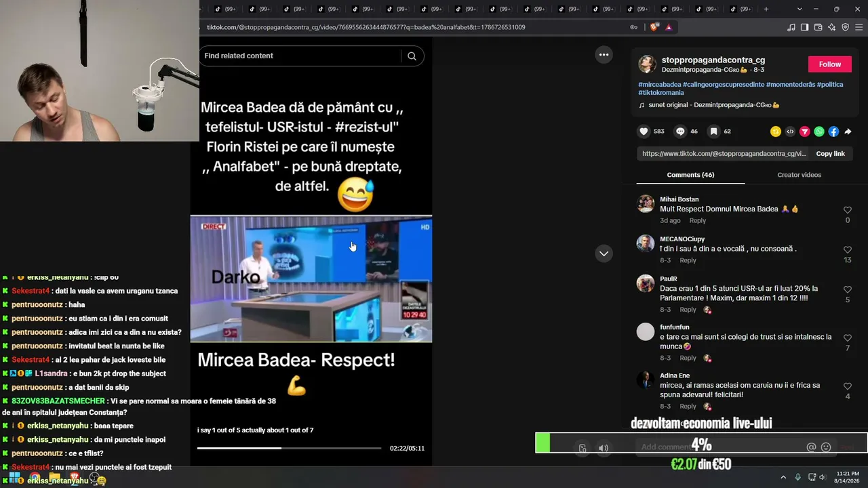Reply to MECANOCiupy's comment
Image resolution: width=868 pixels, height=488 pixels.
(x=688, y=260)
